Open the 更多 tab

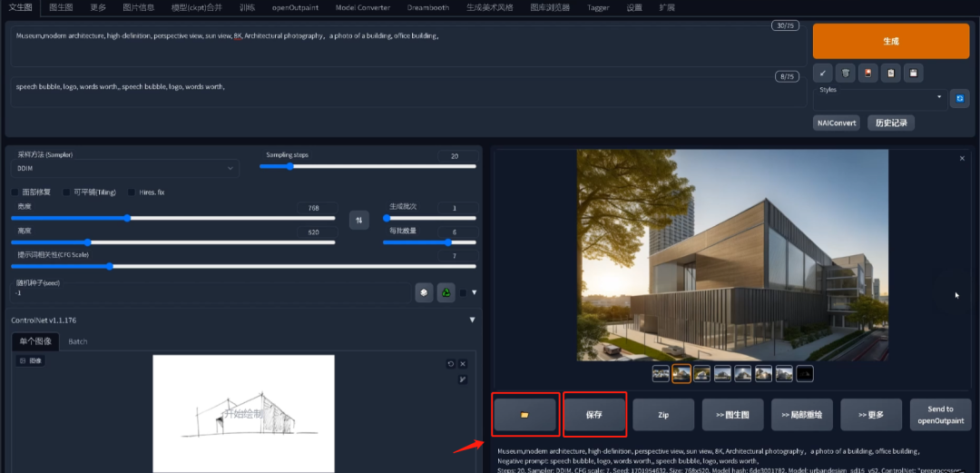(98, 7)
